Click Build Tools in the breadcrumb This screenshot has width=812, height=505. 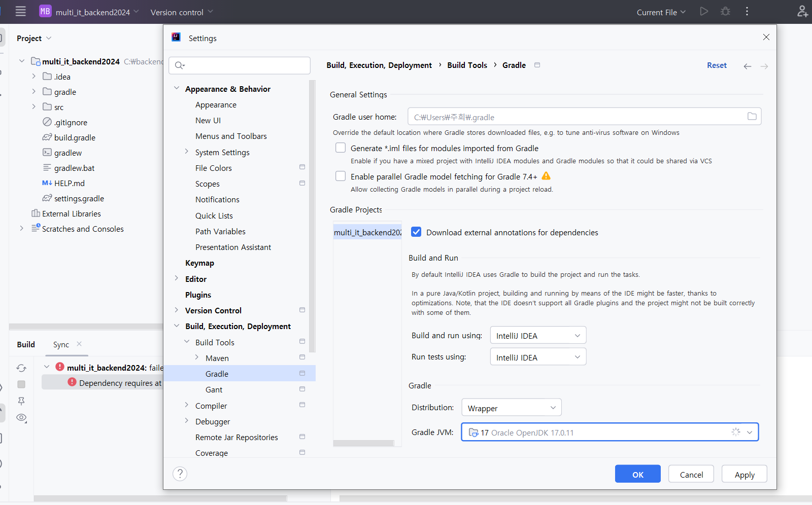(467, 65)
